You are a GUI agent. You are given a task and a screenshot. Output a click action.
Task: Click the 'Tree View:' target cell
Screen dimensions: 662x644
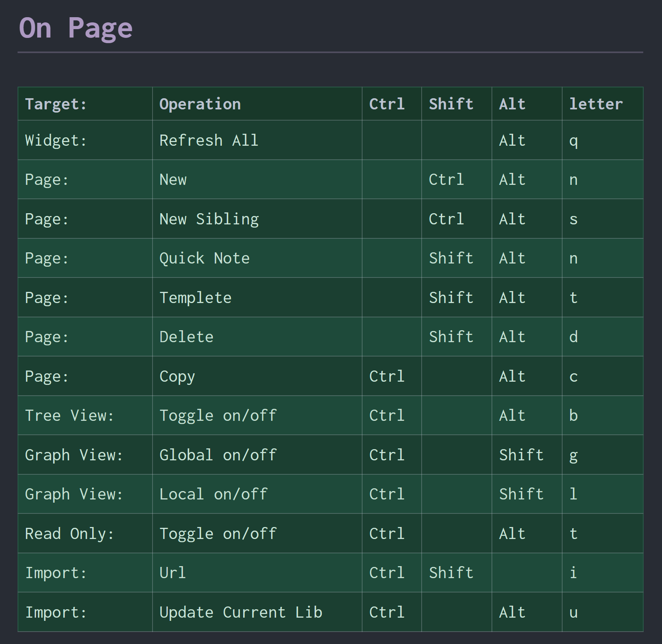click(x=69, y=416)
